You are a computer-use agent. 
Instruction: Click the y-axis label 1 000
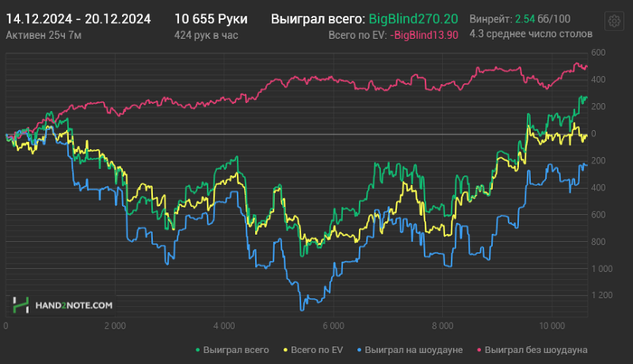point(602,269)
